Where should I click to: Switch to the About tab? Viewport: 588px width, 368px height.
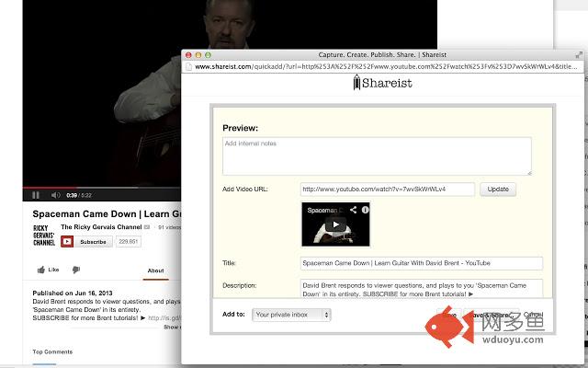[x=155, y=270]
